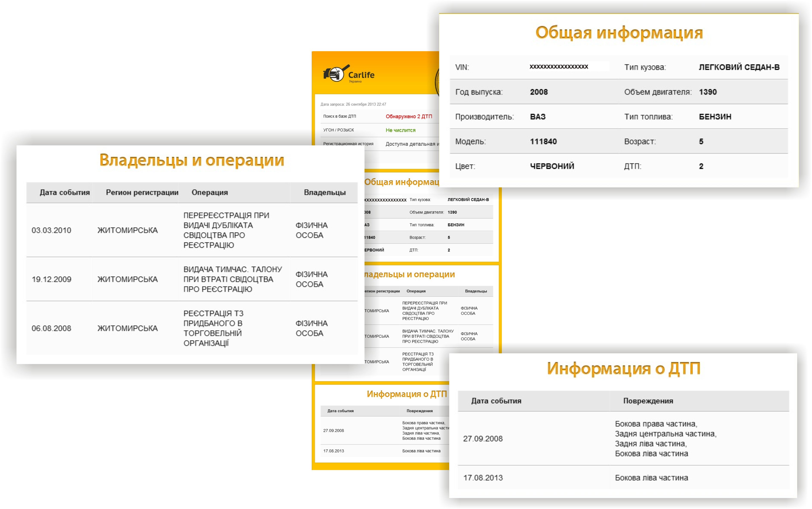The width and height of the screenshot is (812, 509).
Task: Click 'ЖИТОМИРСЬКА' in the 06.08.2008 row
Action: coord(127,329)
